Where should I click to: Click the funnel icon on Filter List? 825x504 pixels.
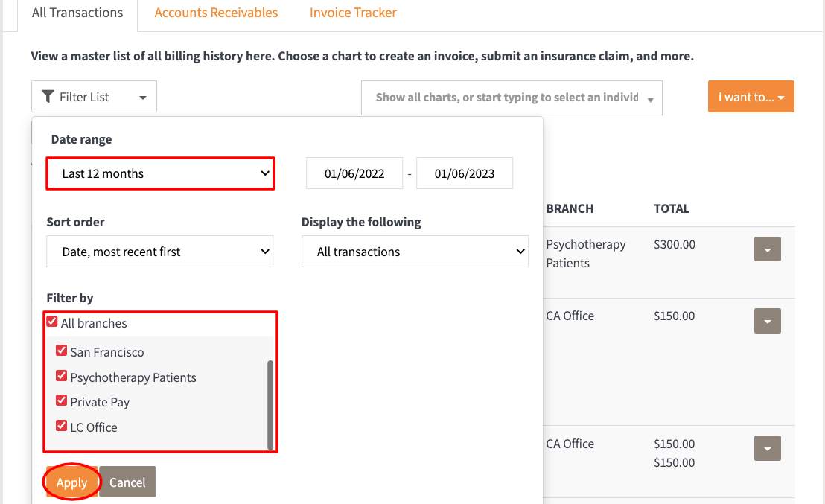(x=48, y=97)
